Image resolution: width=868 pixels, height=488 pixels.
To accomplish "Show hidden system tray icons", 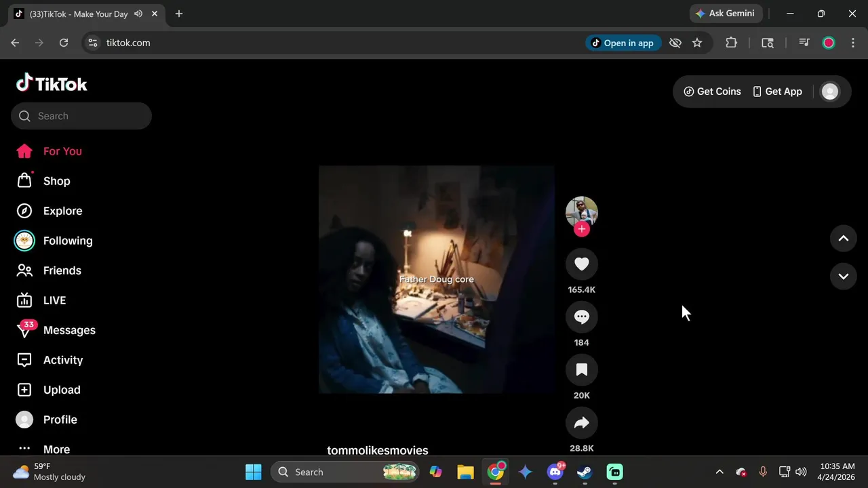I will [x=719, y=472].
